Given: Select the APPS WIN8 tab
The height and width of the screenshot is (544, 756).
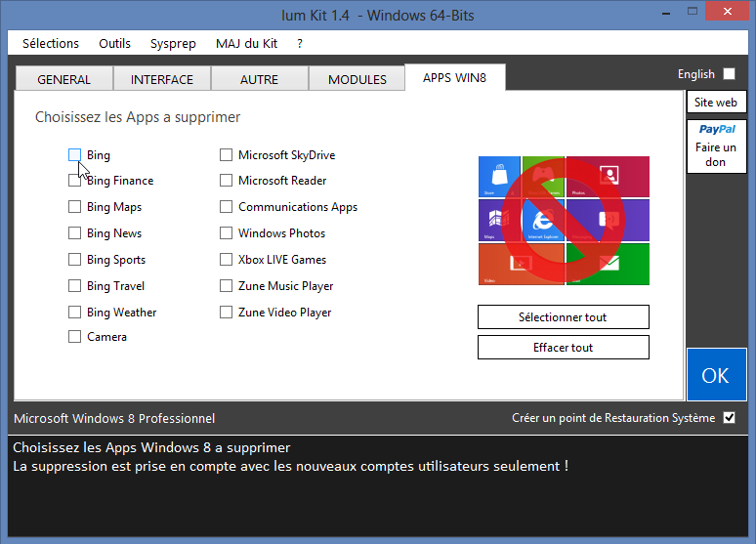Looking at the screenshot, I should point(454,78).
